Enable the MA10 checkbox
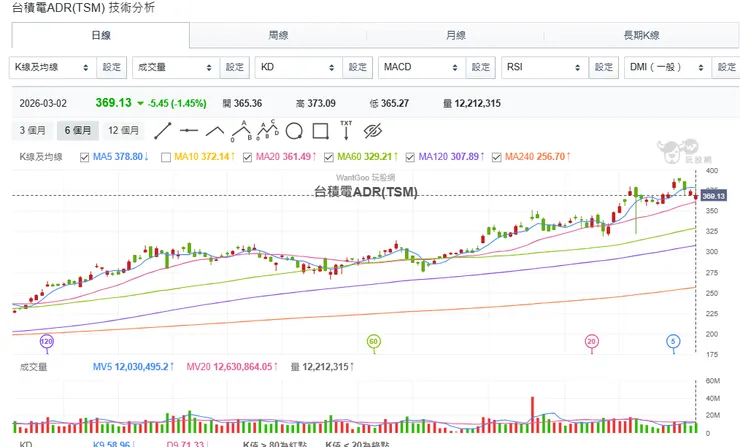This screenshot has height=447, width=740. click(166, 157)
